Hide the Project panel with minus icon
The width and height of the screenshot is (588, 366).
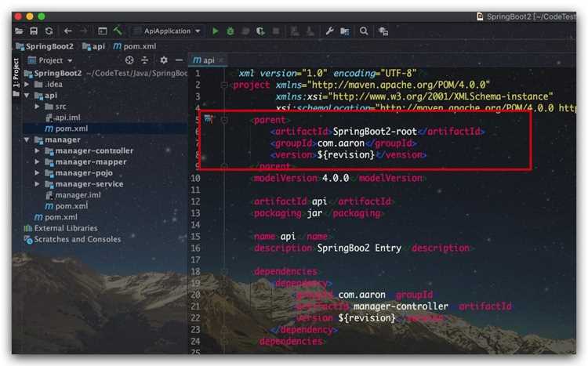click(180, 60)
